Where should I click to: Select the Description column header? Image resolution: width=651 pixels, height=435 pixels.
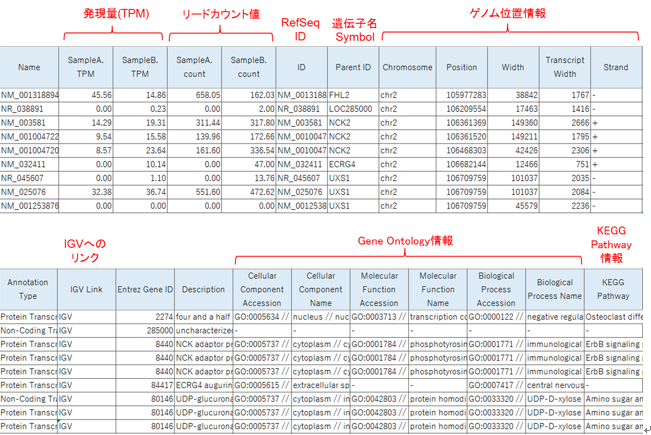point(203,289)
